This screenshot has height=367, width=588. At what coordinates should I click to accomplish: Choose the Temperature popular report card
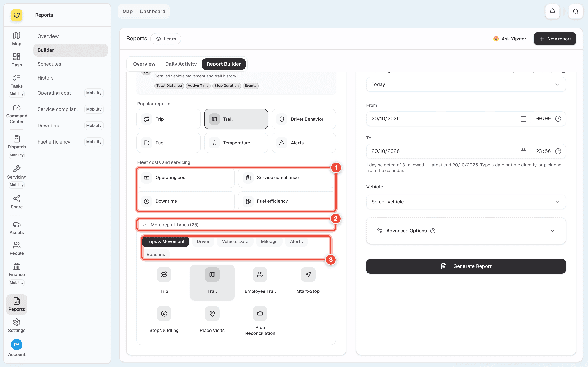pyautogui.click(x=236, y=143)
